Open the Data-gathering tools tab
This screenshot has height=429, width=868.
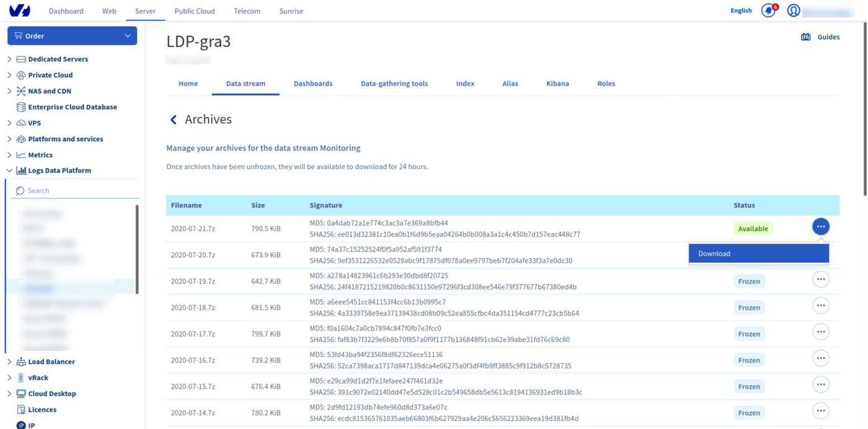(394, 83)
